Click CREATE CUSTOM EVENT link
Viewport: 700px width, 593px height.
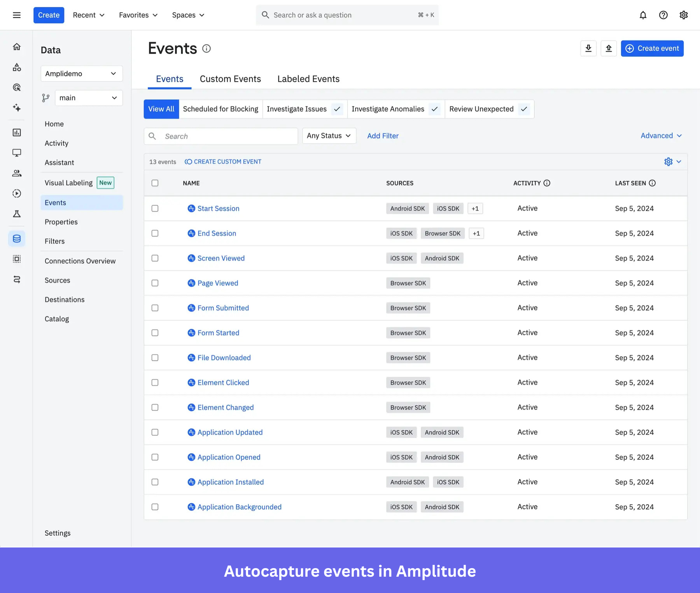tap(223, 162)
